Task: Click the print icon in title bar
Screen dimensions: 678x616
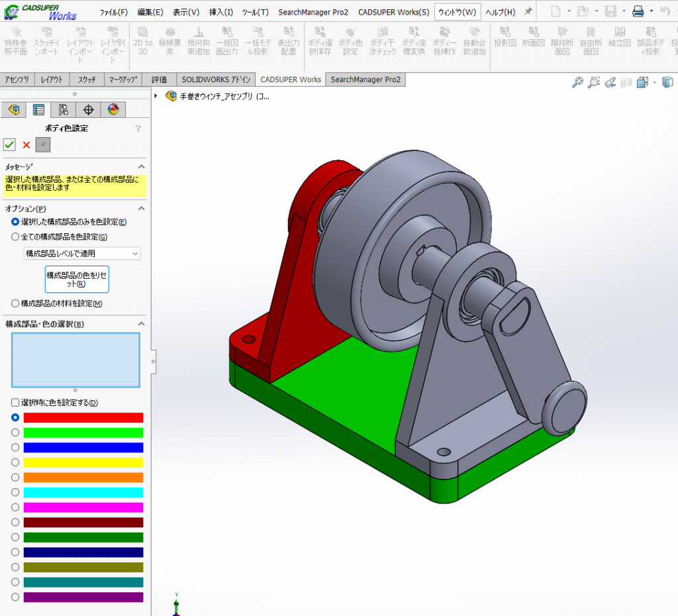Action: click(637, 11)
